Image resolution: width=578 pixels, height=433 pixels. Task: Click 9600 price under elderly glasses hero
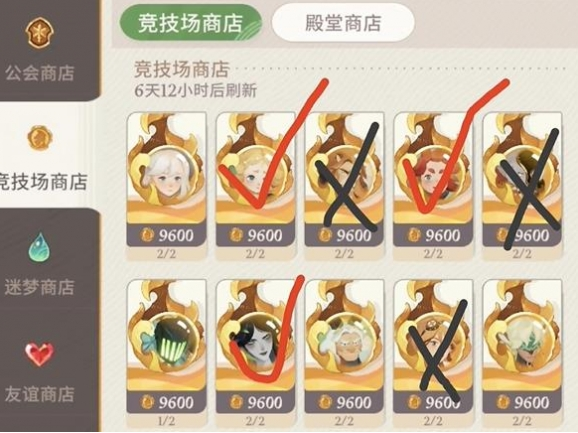pyautogui.click(x=344, y=402)
